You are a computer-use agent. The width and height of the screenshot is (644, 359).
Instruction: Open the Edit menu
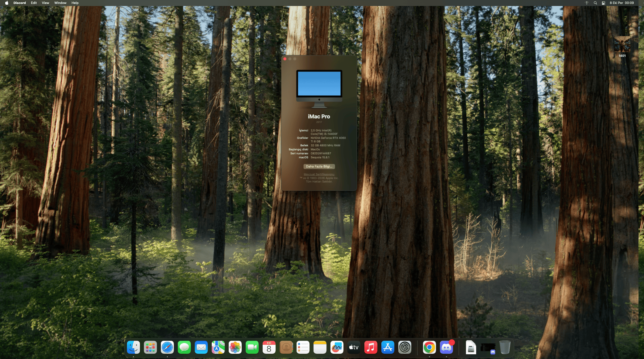click(34, 3)
